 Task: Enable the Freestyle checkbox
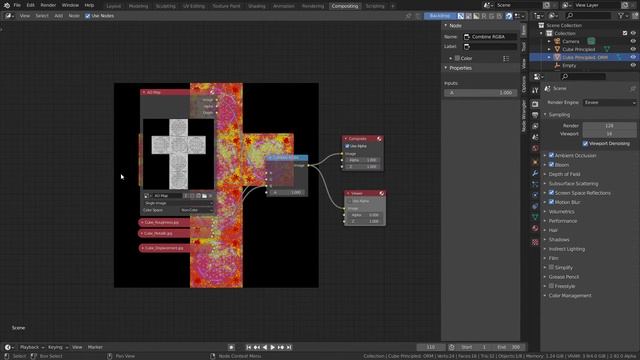551,286
